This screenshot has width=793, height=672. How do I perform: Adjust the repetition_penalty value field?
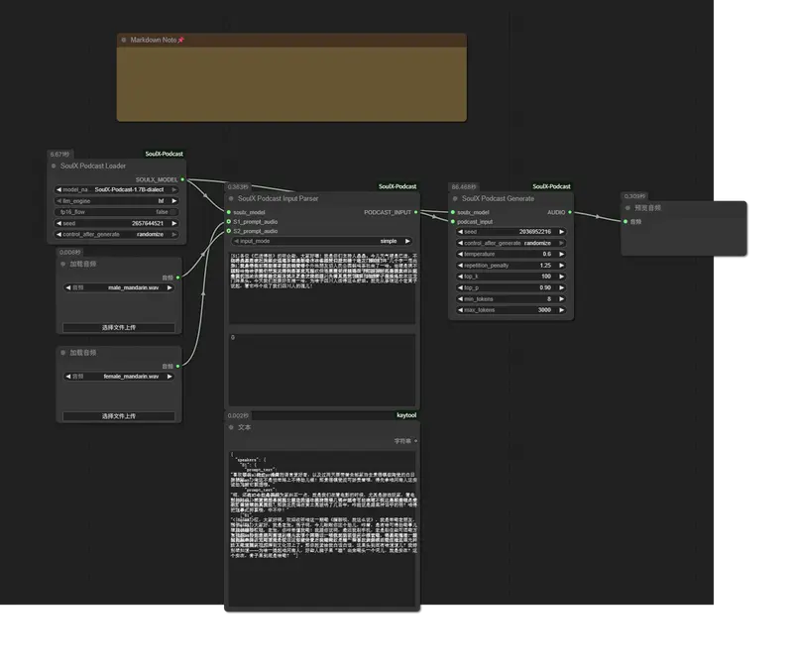click(x=510, y=266)
